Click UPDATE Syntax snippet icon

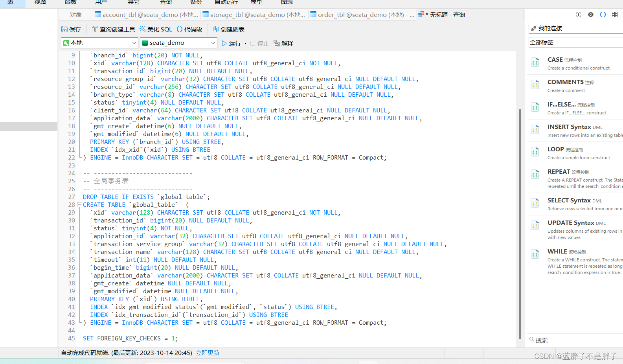point(535,225)
